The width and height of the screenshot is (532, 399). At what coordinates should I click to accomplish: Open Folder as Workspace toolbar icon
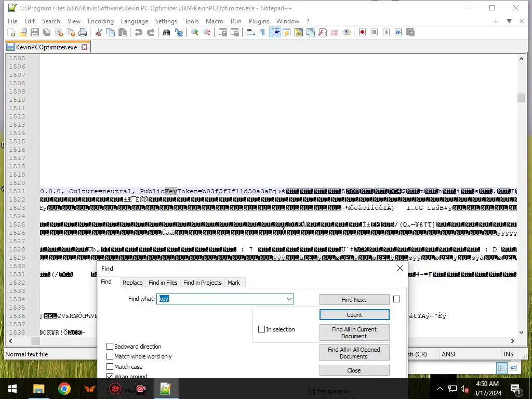coord(335,32)
